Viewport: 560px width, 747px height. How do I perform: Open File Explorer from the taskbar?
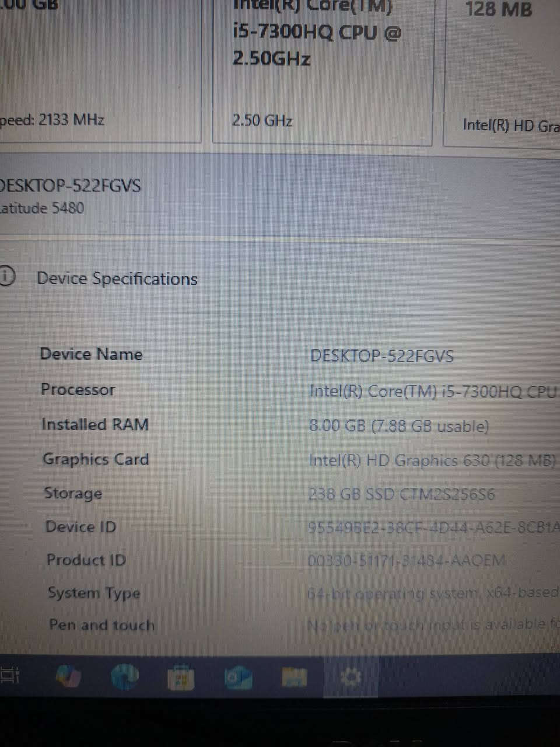pos(295,677)
